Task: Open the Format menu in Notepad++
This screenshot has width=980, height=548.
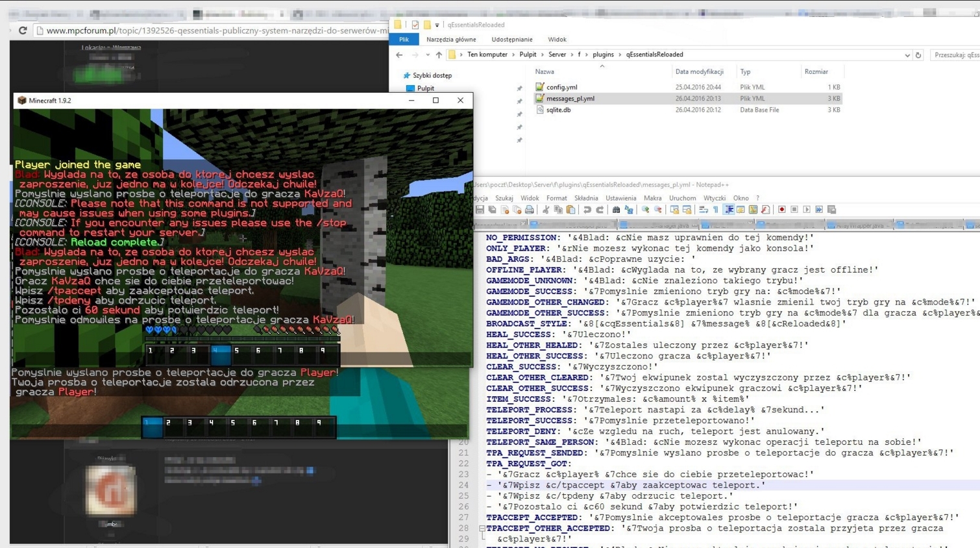Action: pos(556,198)
